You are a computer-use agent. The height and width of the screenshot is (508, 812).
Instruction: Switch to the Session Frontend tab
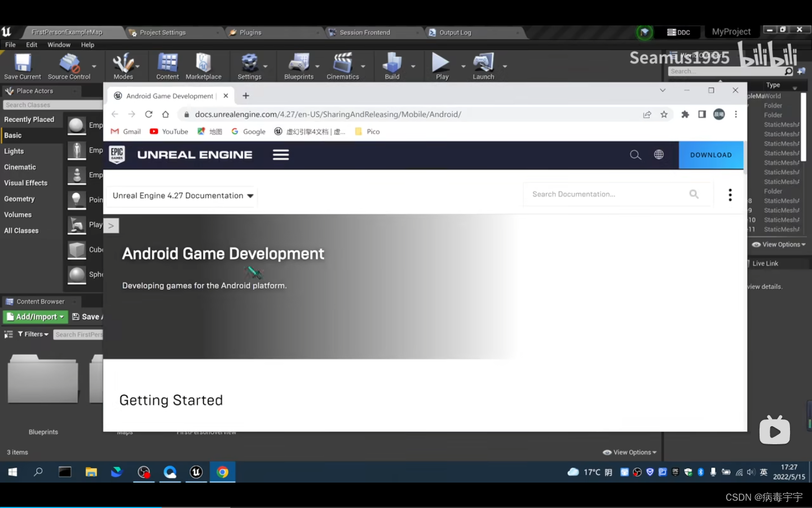click(x=365, y=32)
